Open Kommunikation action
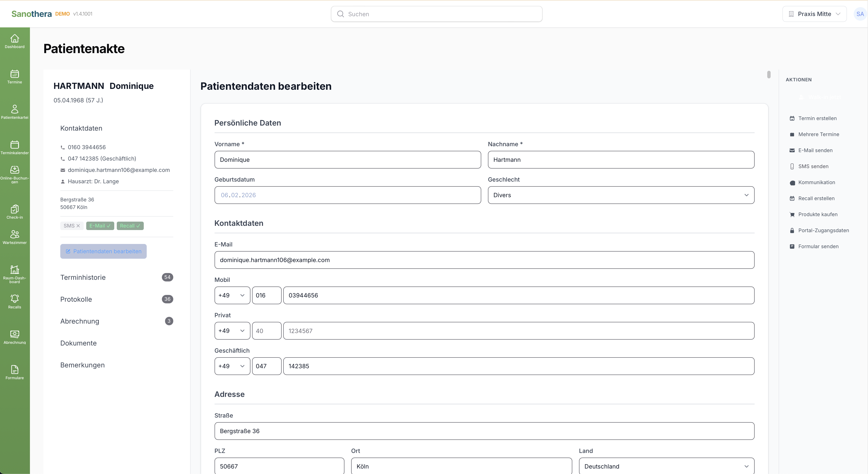The width and height of the screenshot is (868, 474). click(812, 182)
